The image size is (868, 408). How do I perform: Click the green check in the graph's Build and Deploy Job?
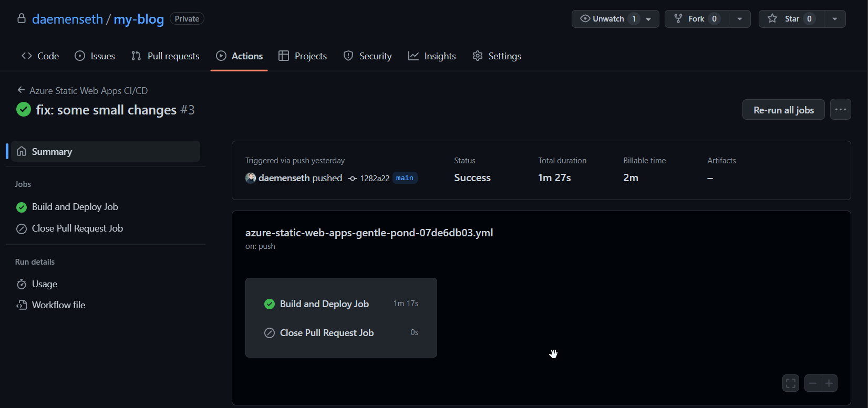click(x=270, y=304)
